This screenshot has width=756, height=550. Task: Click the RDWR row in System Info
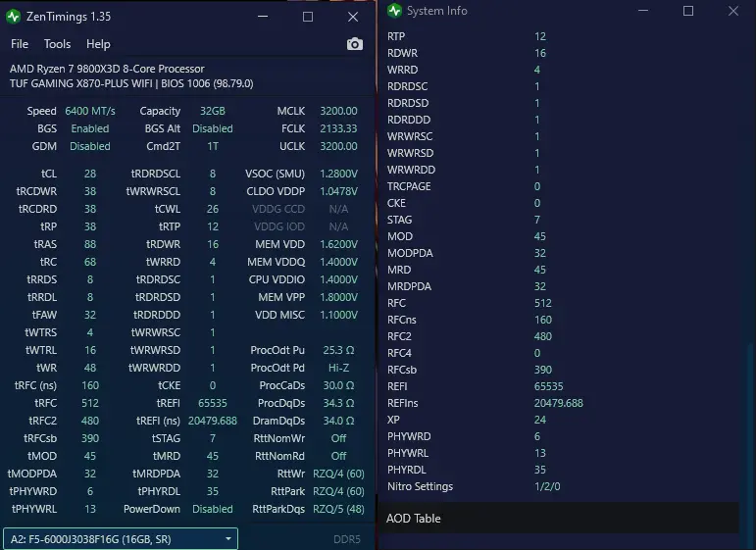point(559,53)
